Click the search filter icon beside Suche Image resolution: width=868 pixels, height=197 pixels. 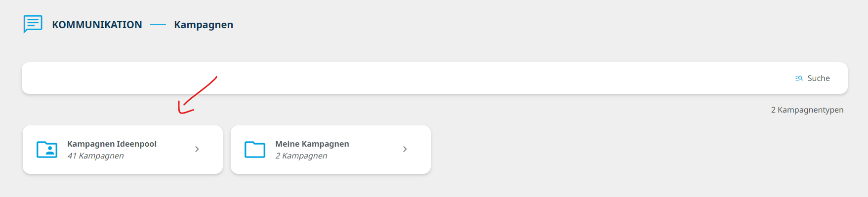pos(799,78)
